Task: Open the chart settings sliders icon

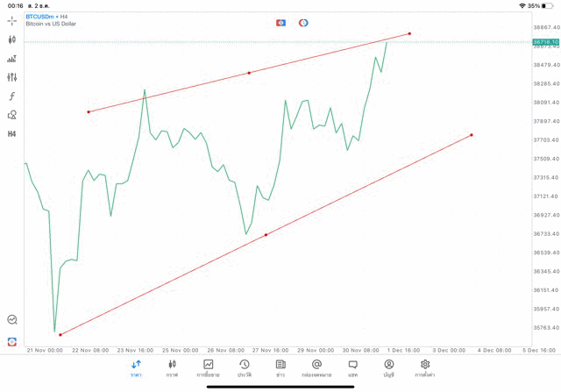Action: pyautogui.click(x=12, y=77)
